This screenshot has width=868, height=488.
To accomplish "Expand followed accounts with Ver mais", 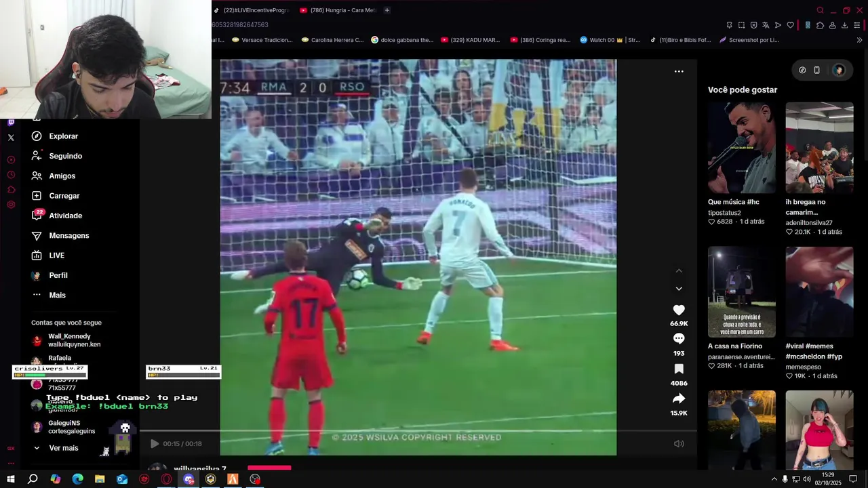I will click(x=56, y=448).
